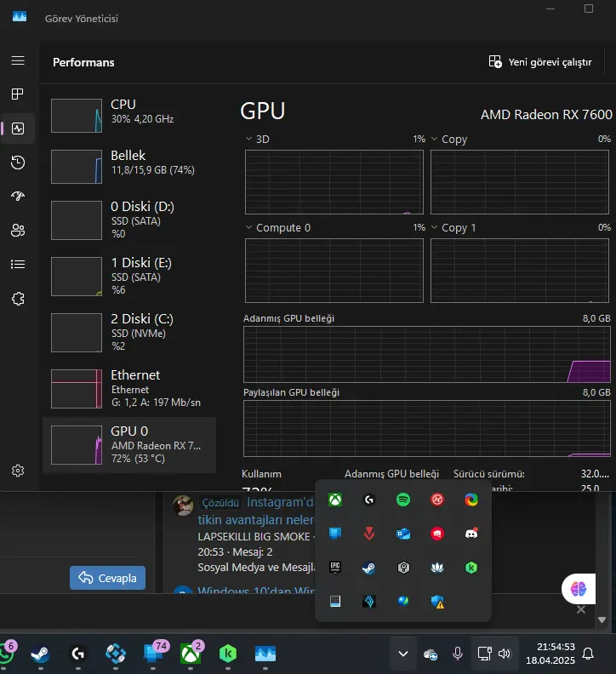The image size is (616, 674).
Task: Click browser scrollbar down arrow
Action: pos(602,620)
